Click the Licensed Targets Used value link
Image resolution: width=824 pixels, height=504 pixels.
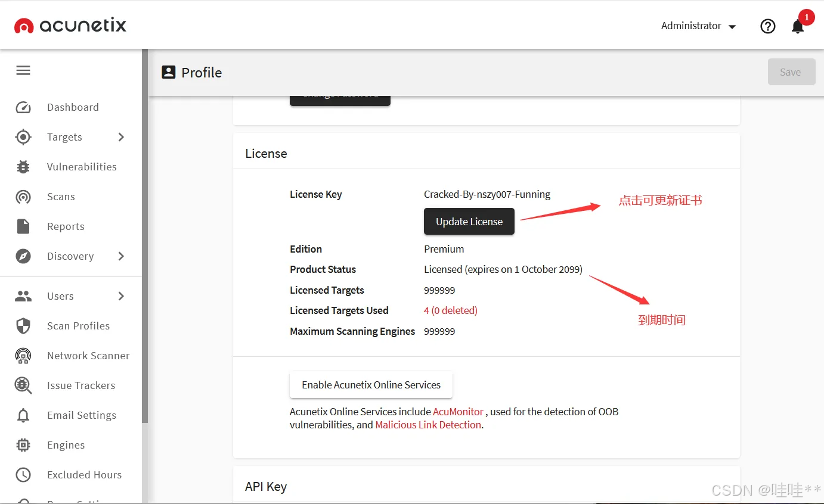(x=451, y=310)
